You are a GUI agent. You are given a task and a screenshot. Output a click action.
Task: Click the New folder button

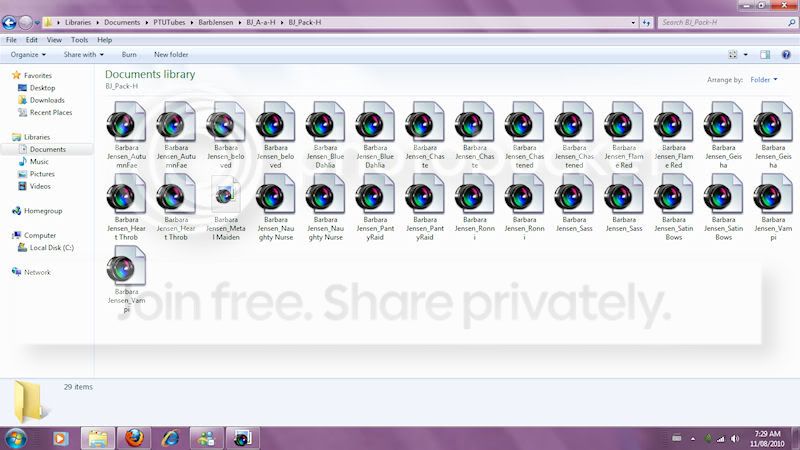(x=171, y=55)
